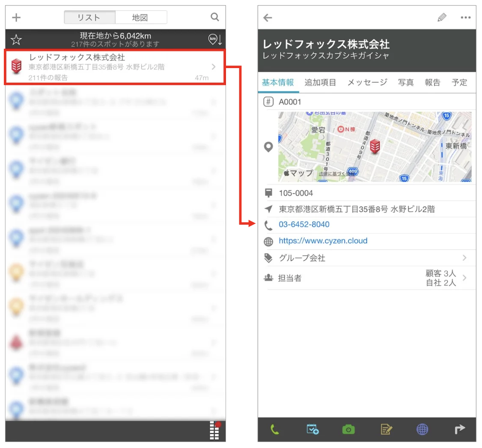
Task: Tap the postal code 105-0004
Action: click(296, 193)
